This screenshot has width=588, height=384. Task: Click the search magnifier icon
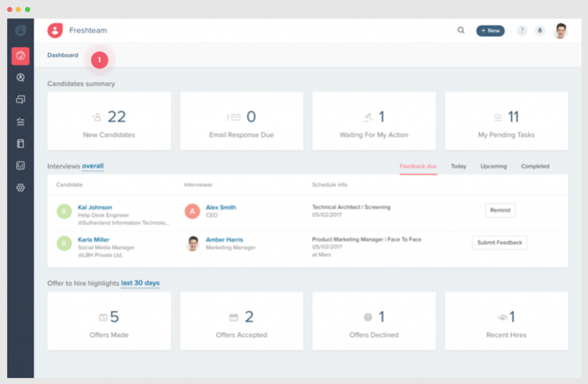pyautogui.click(x=461, y=30)
